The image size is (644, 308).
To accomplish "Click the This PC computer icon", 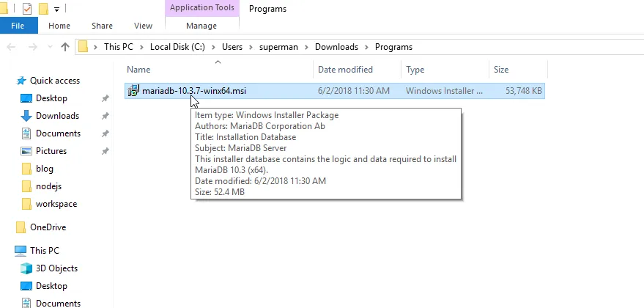I will coord(21,251).
